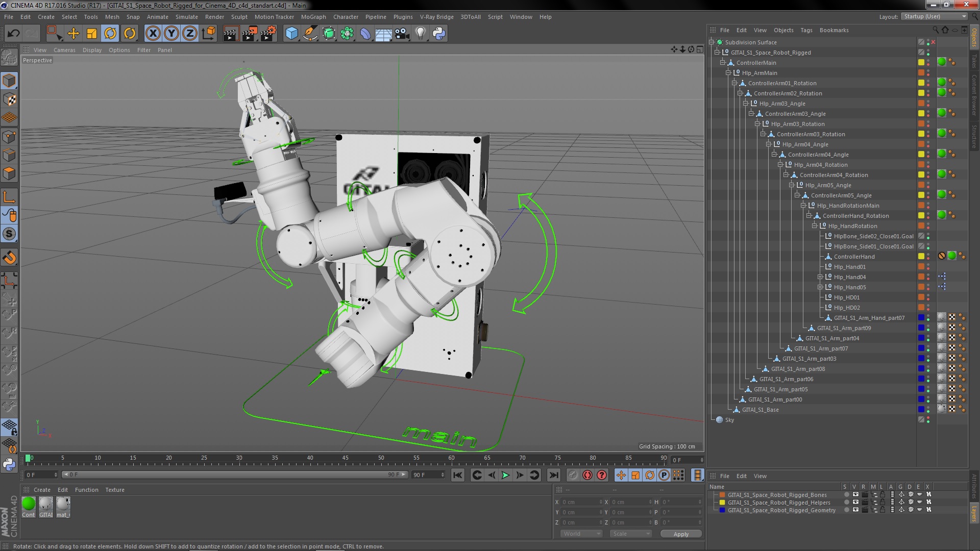The height and width of the screenshot is (551, 980).
Task: Toggle Z axis lock
Action: click(x=190, y=34)
